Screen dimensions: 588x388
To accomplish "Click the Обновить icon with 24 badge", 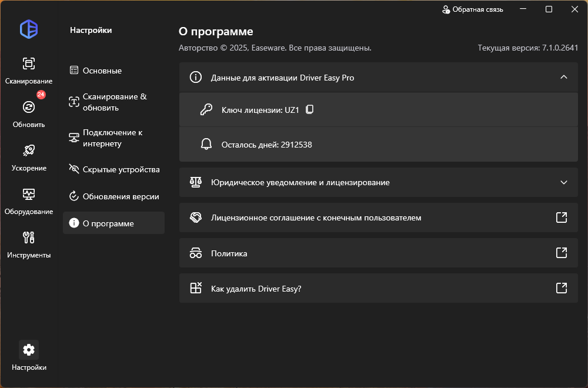I will click(28, 107).
